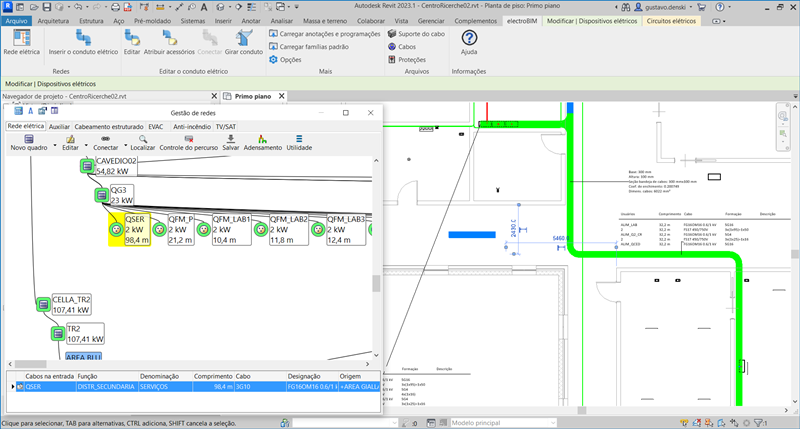Open the Anti-incêndio tab

pyautogui.click(x=191, y=127)
